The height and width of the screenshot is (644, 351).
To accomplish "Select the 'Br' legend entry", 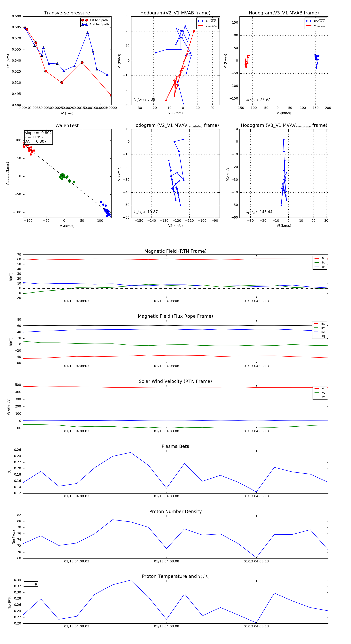I will point(320,259).
